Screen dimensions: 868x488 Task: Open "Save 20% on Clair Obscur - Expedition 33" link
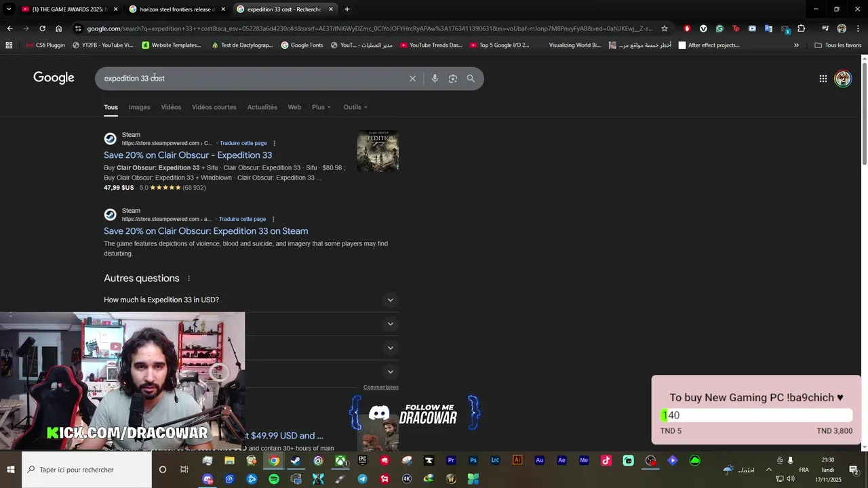188,155
